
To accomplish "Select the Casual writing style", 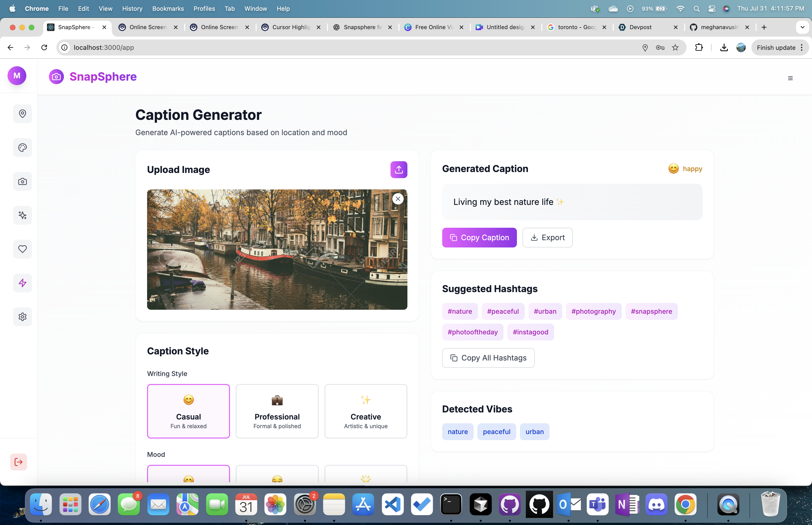I will pos(188,411).
